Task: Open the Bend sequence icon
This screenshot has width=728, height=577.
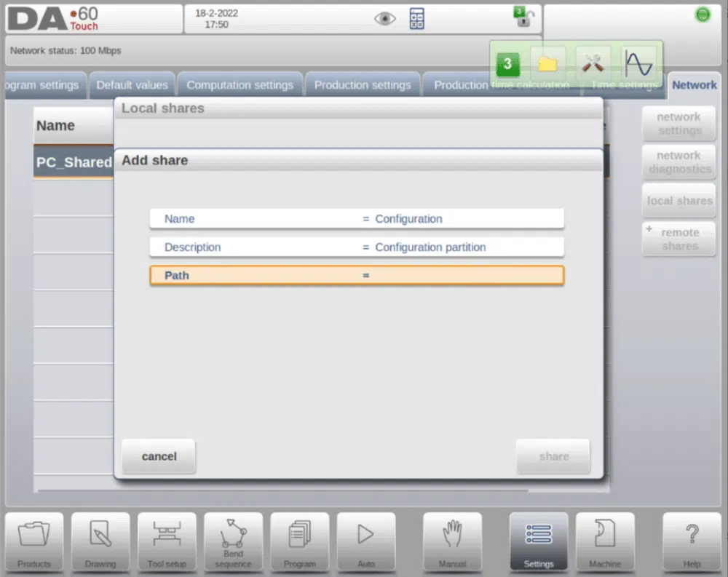Action: 233,541
